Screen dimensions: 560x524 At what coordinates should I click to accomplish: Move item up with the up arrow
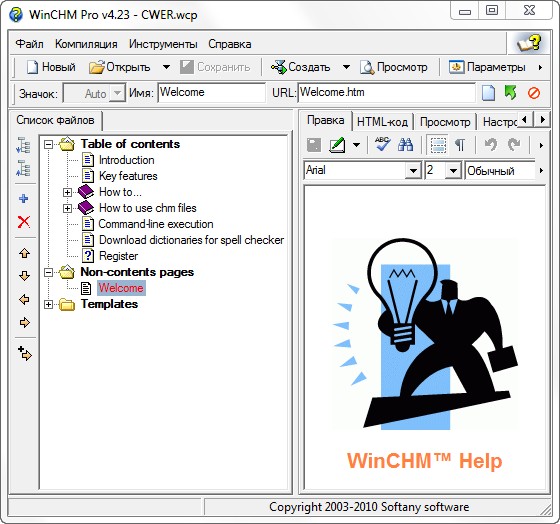pyautogui.click(x=24, y=253)
